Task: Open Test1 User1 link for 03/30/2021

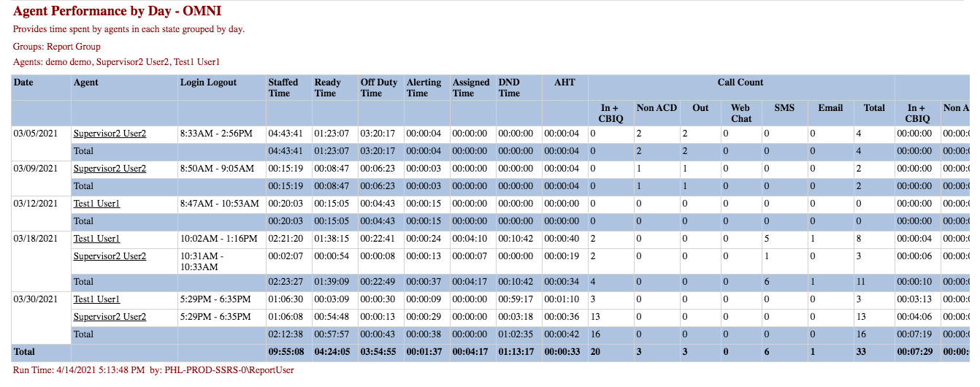Action: pos(97,299)
